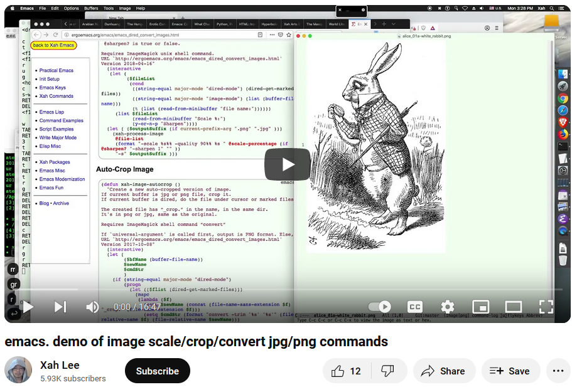Screen dimensions: 572x392
Task: Bookmark the page with star icon
Action: tap(289, 35)
